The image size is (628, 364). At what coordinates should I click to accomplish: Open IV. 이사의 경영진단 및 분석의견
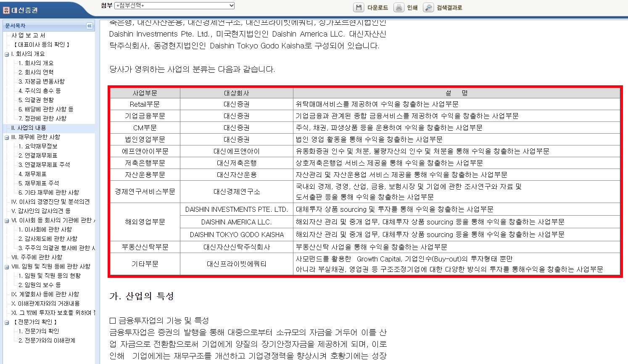tap(50, 202)
